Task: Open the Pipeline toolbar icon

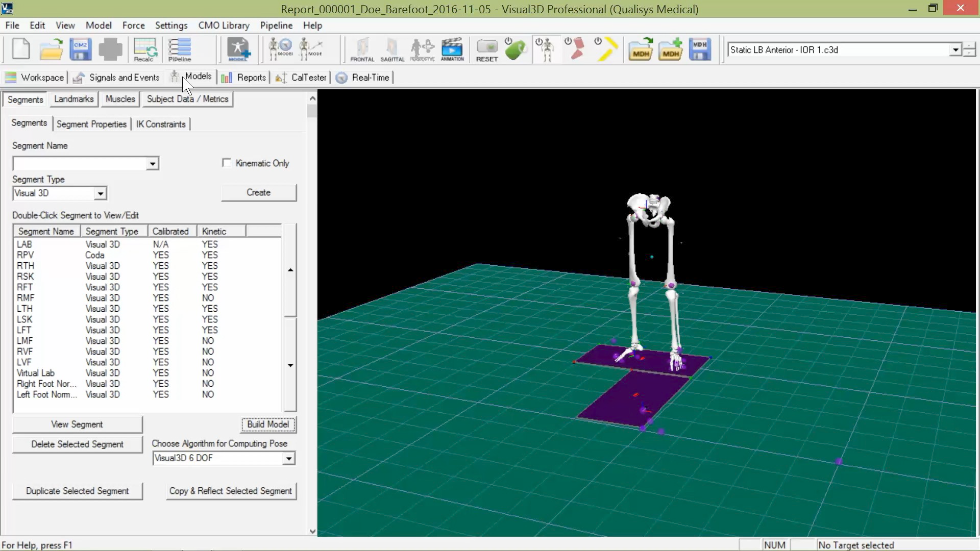Action: click(180, 49)
